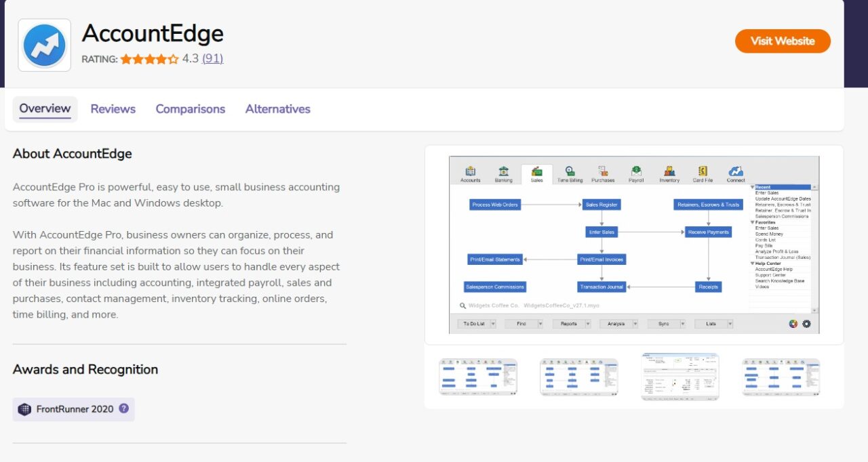Click the orange star rating
The height and width of the screenshot is (462, 868).
[149, 59]
